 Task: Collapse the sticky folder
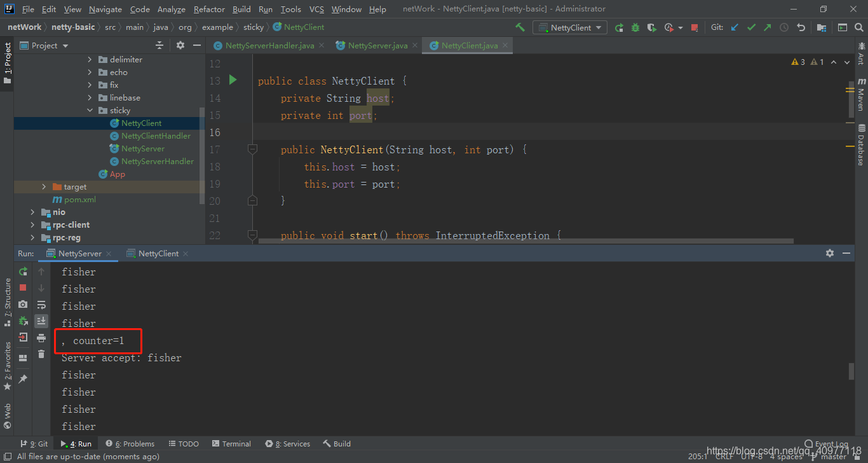click(90, 110)
